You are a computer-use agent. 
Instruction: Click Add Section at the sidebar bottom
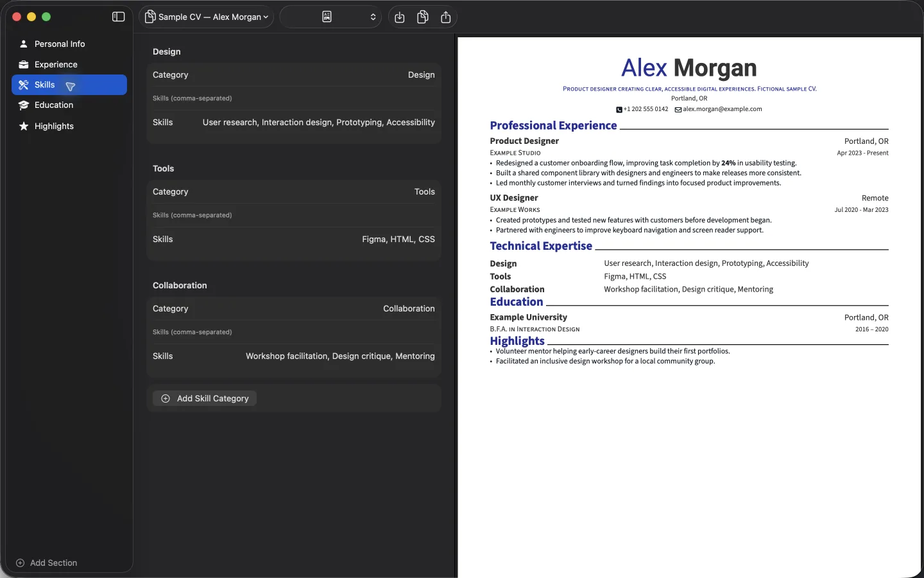tap(47, 563)
